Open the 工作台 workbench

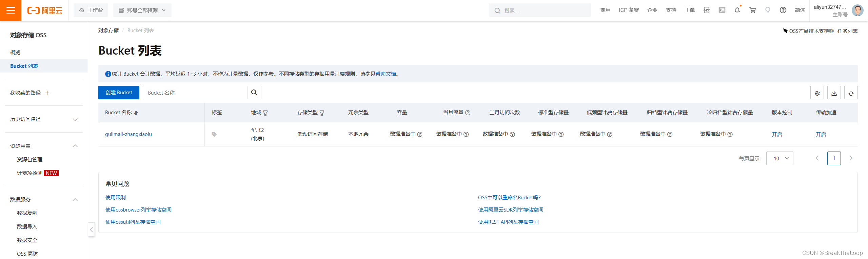pos(91,10)
